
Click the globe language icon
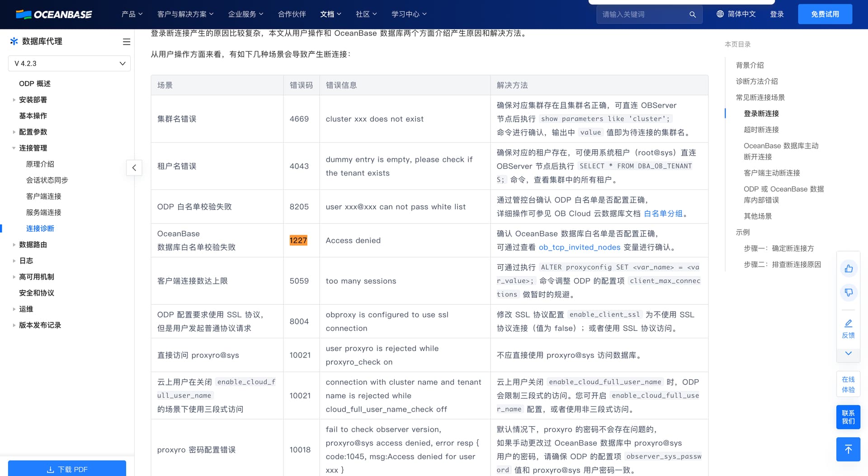[x=720, y=14]
